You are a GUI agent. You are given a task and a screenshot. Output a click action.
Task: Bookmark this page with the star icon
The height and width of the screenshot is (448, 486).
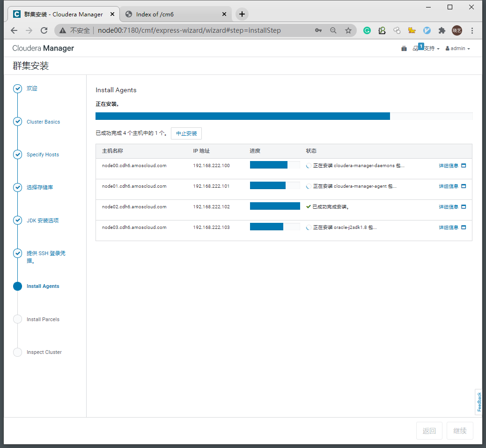click(348, 30)
